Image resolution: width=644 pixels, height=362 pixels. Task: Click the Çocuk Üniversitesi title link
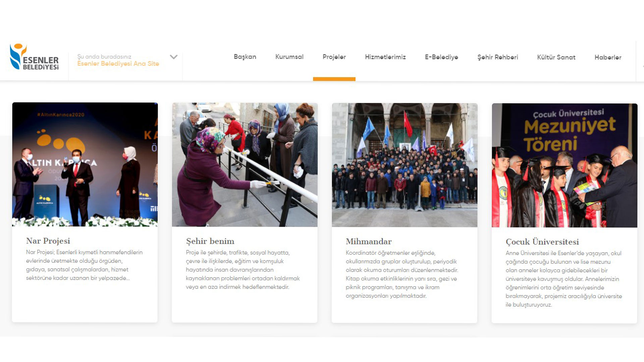tap(542, 242)
